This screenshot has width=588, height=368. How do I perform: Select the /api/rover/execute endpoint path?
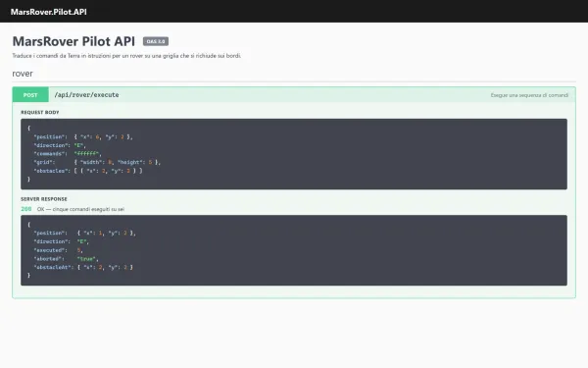tap(86, 95)
